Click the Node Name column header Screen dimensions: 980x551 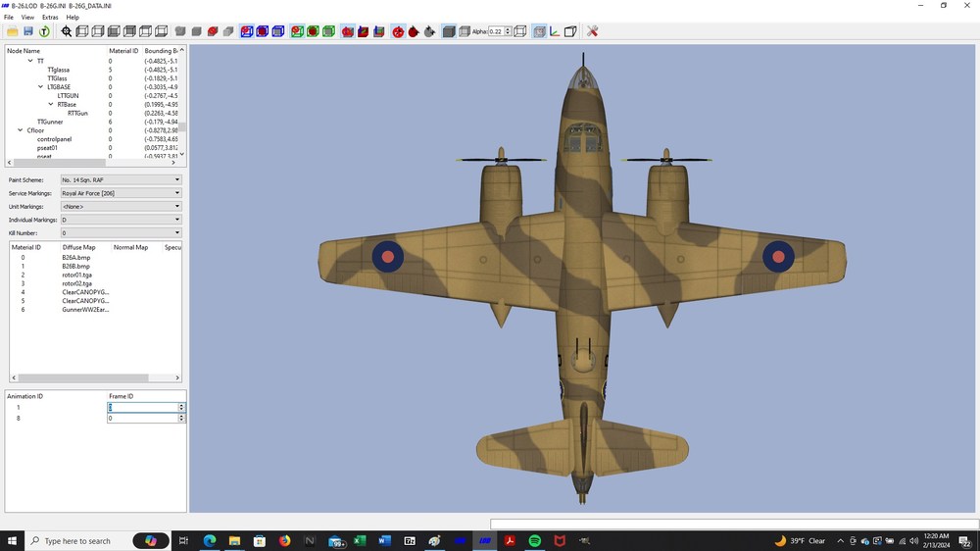click(24, 51)
